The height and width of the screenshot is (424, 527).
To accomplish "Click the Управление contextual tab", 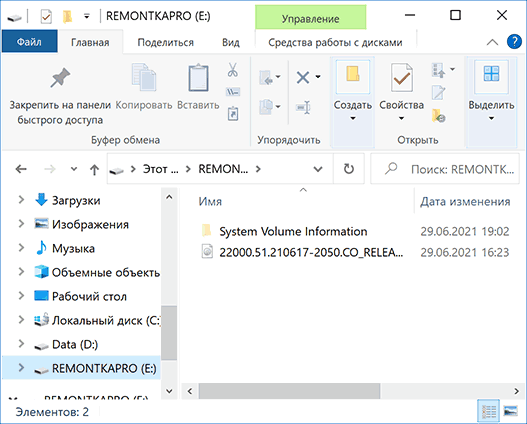I will [x=310, y=18].
